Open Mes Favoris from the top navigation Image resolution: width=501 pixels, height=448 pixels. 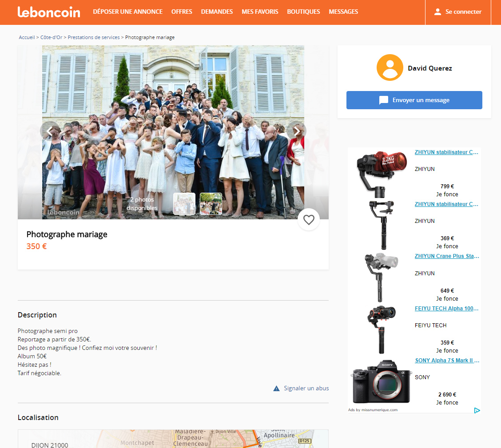coord(260,12)
